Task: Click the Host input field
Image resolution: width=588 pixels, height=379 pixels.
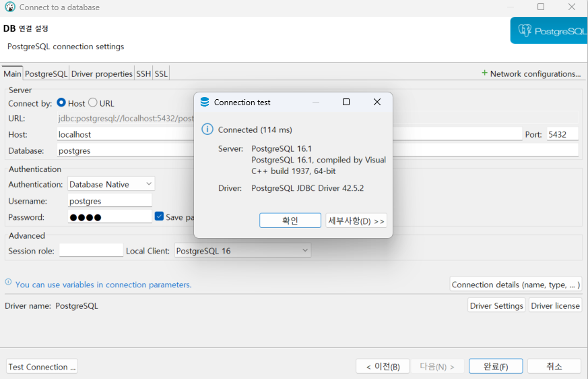Action: click(x=290, y=134)
